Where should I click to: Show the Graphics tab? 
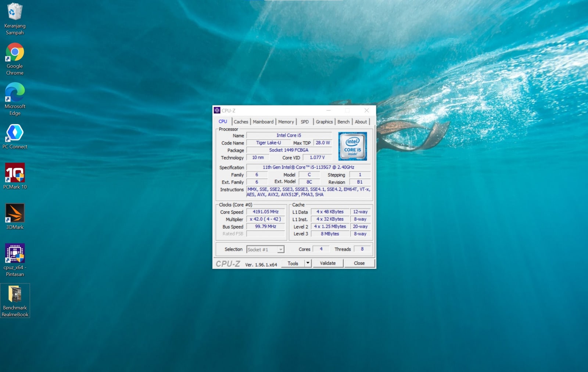pos(324,122)
